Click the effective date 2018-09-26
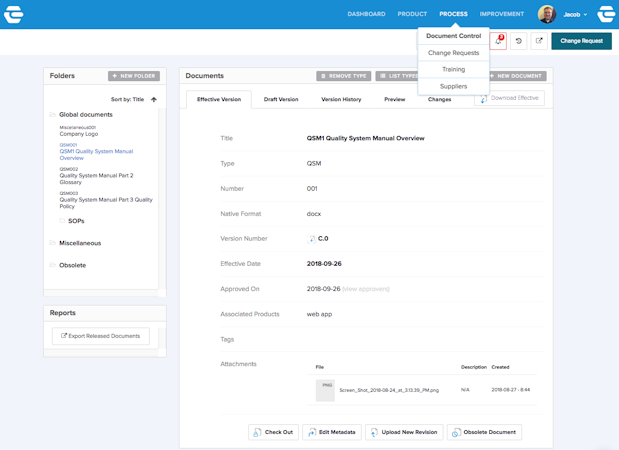This screenshot has height=450, width=619. coord(324,264)
